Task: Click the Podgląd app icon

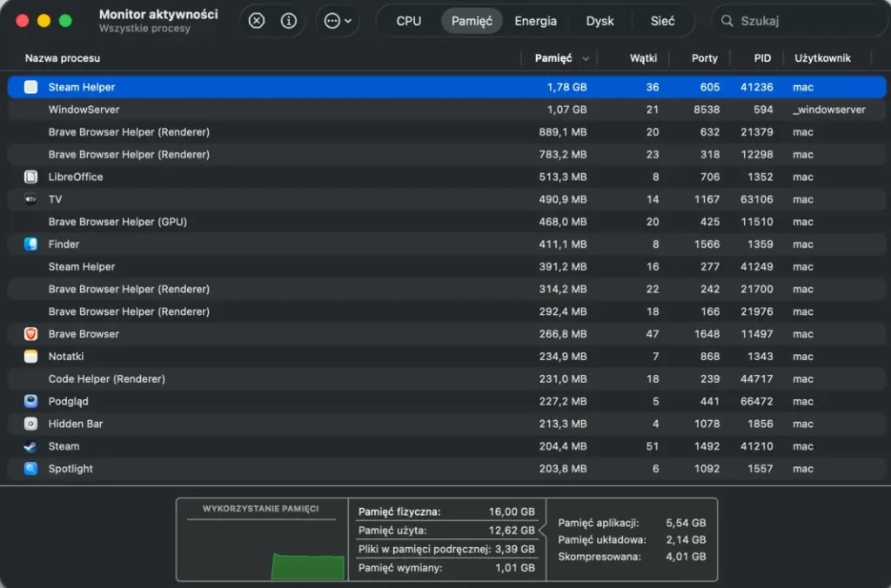Action: click(30, 401)
